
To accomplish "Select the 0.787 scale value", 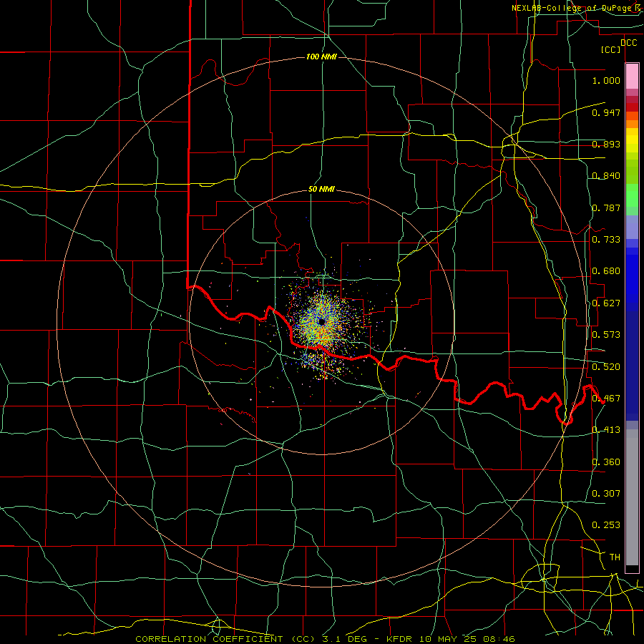I will (606, 208).
